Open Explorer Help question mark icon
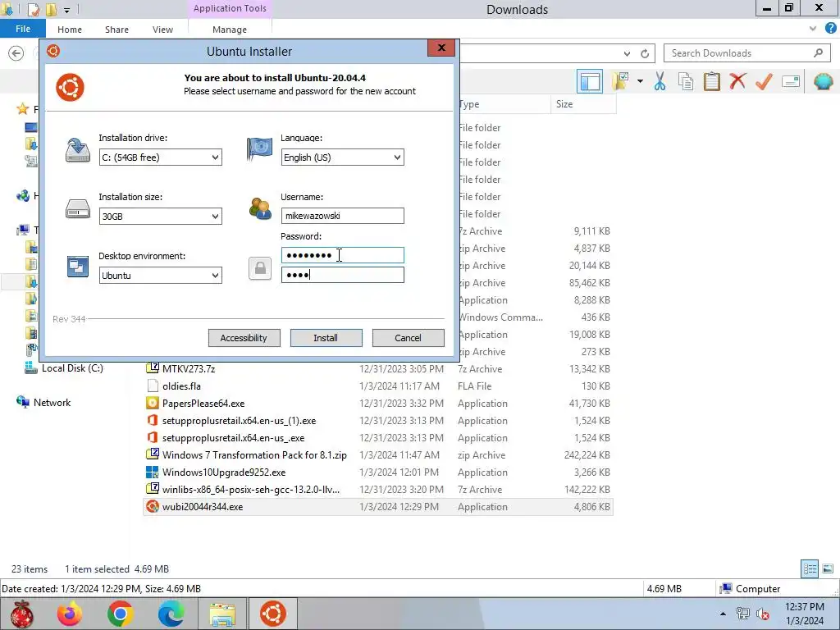840x630 pixels. pyautogui.click(x=831, y=29)
